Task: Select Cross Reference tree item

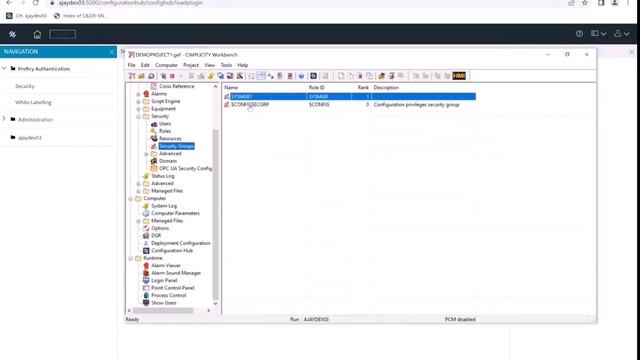Action: [176, 86]
